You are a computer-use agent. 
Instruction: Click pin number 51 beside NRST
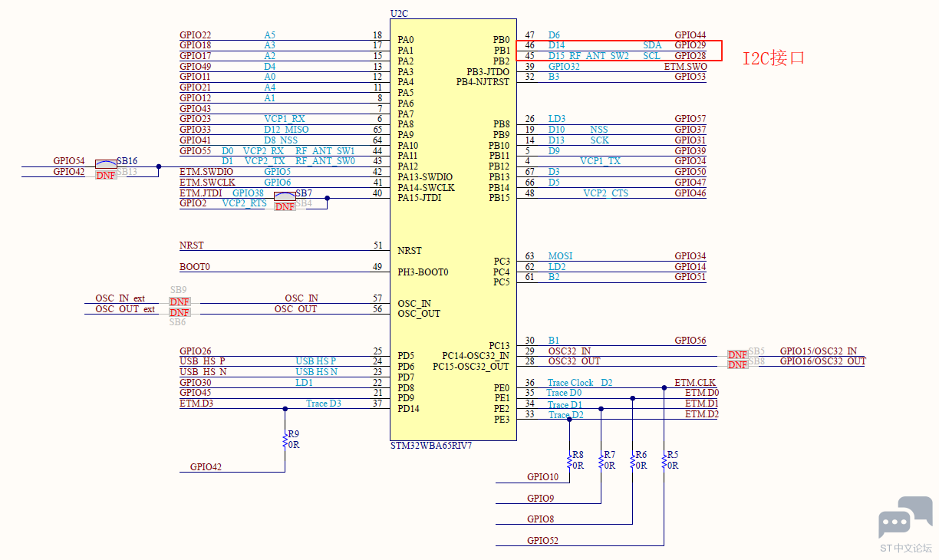click(377, 245)
